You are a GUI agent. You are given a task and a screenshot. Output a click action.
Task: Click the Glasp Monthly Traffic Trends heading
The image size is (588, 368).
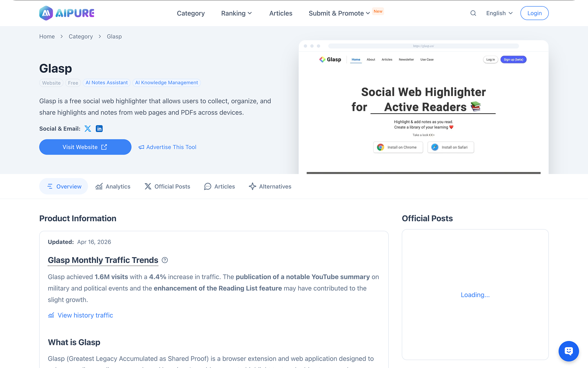tap(103, 260)
